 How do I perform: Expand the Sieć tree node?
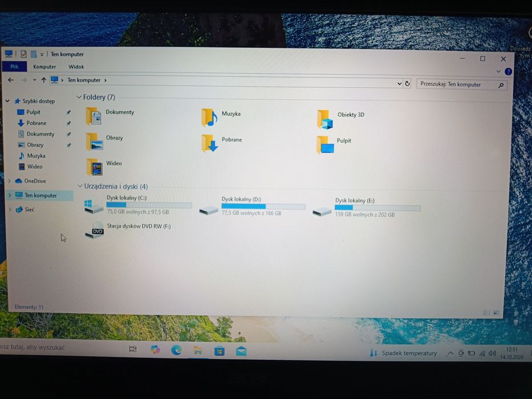(10, 209)
